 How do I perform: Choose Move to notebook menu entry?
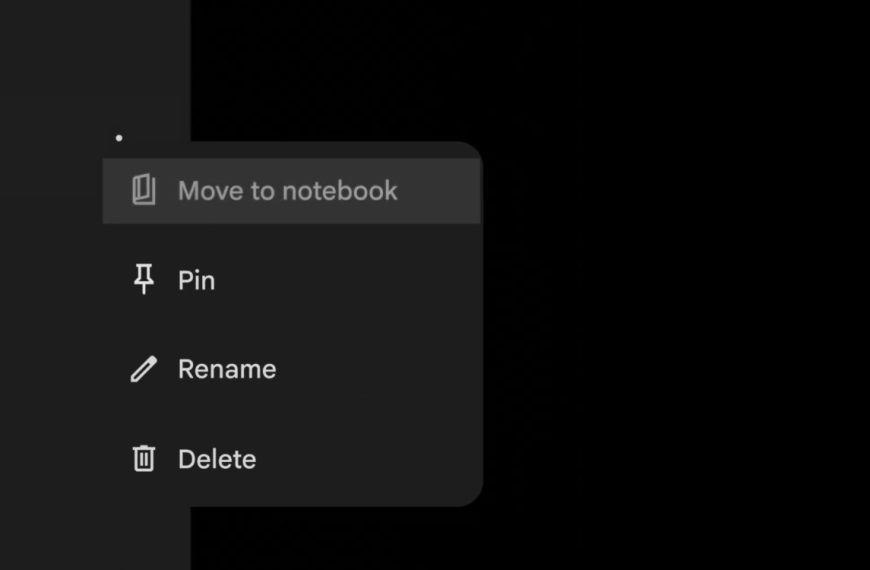(292, 191)
